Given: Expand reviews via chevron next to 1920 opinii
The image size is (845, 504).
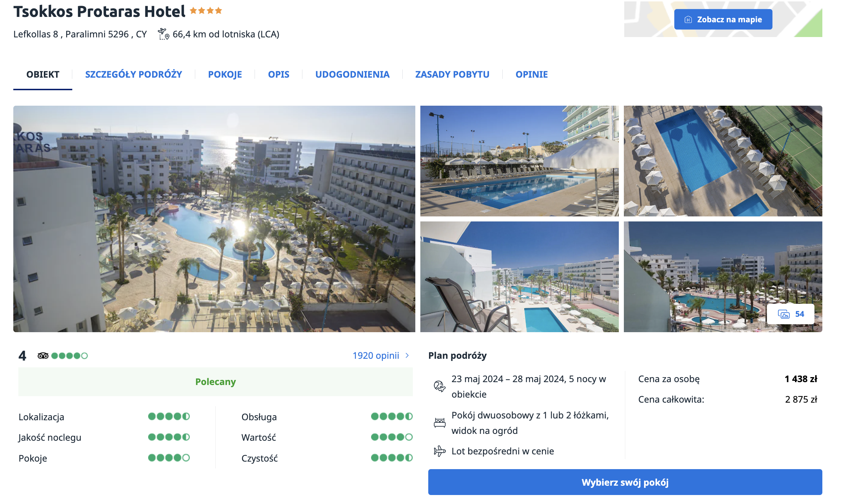Looking at the screenshot, I should pyautogui.click(x=407, y=356).
